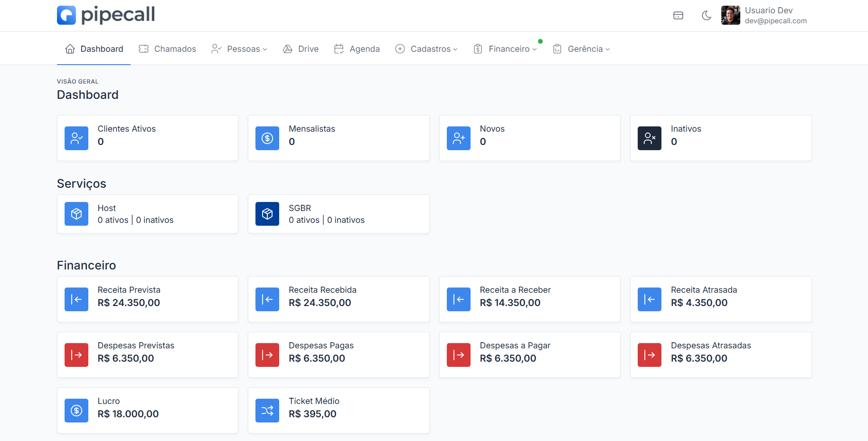
Task: Click the Usuario Dev profile avatar
Action: (x=730, y=15)
